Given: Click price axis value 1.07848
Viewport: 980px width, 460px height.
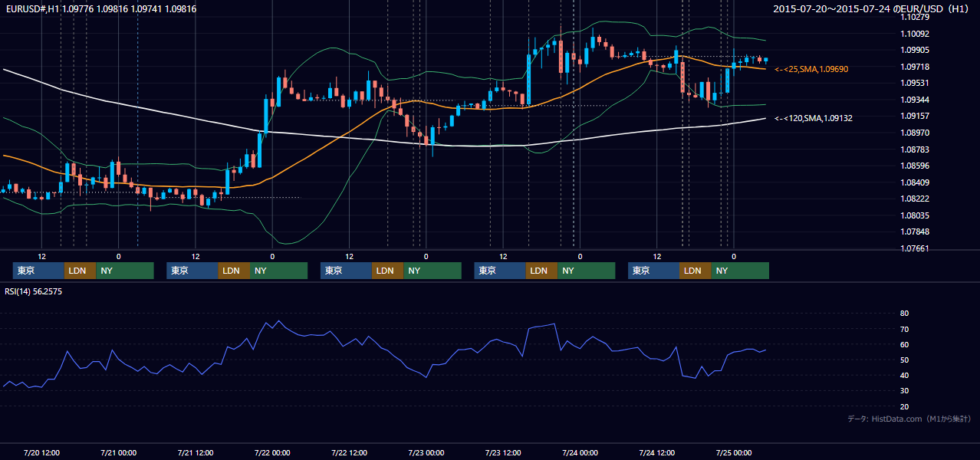Looking at the screenshot, I should click(916, 232).
